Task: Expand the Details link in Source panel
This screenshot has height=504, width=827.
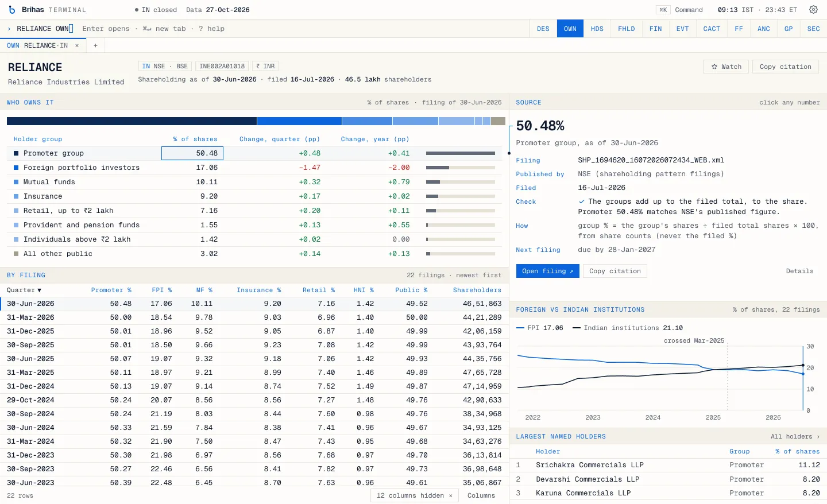Action: (799, 271)
